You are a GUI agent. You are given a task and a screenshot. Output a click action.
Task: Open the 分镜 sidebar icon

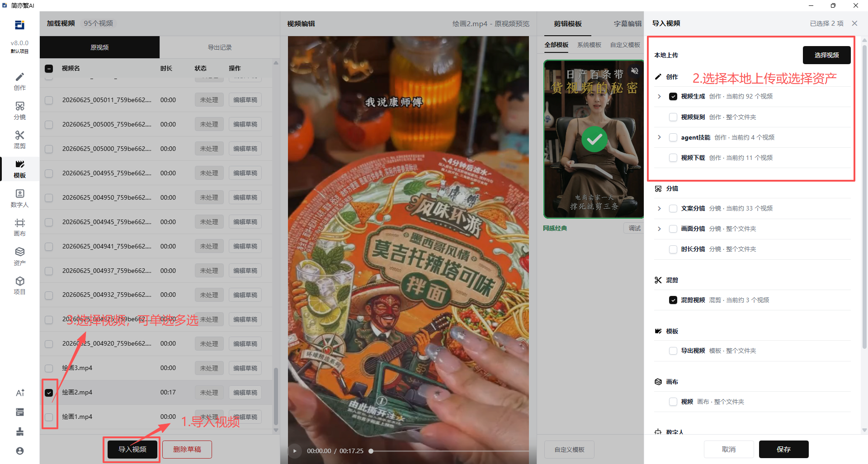[x=19, y=111]
